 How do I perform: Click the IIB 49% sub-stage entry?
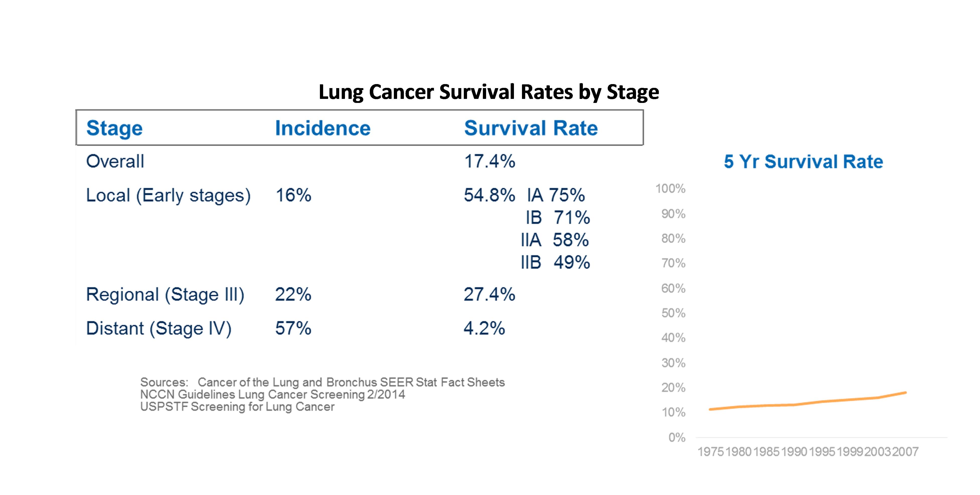click(x=556, y=263)
